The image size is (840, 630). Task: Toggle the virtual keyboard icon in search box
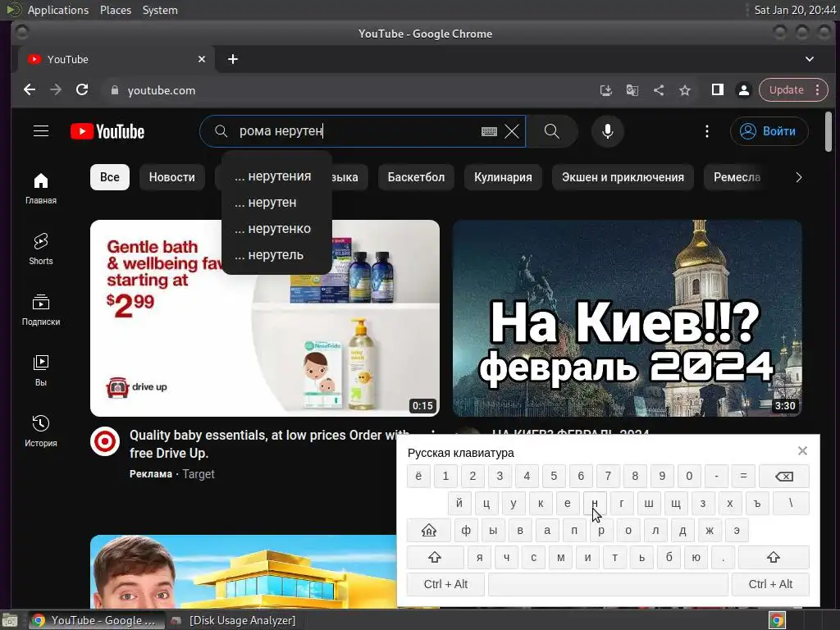489,131
